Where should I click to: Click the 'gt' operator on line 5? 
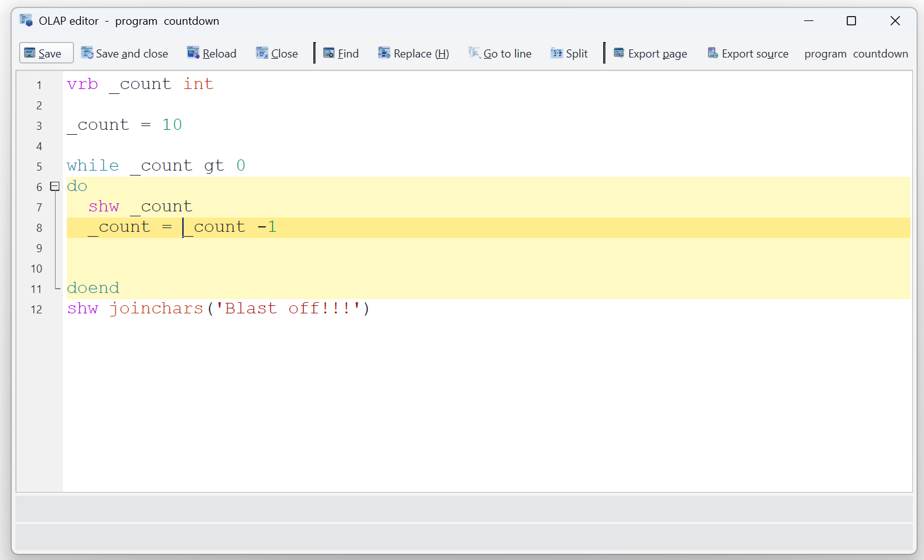pyautogui.click(x=213, y=166)
